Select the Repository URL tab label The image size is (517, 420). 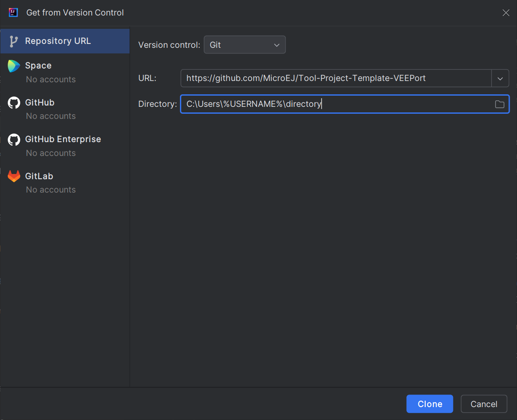pyautogui.click(x=58, y=41)
